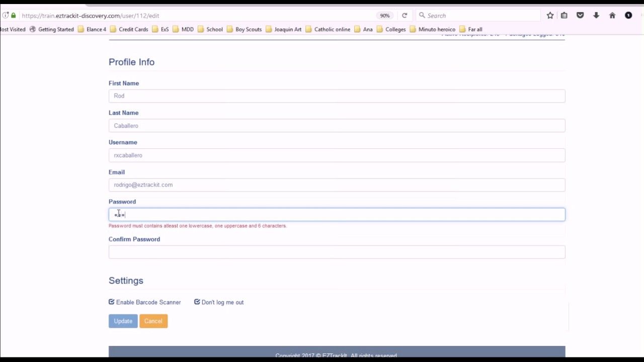Toggle Enable Barcode Scanner checkbox
The width and height of the screenshot is (644, 362).
[x=112, y=302]
